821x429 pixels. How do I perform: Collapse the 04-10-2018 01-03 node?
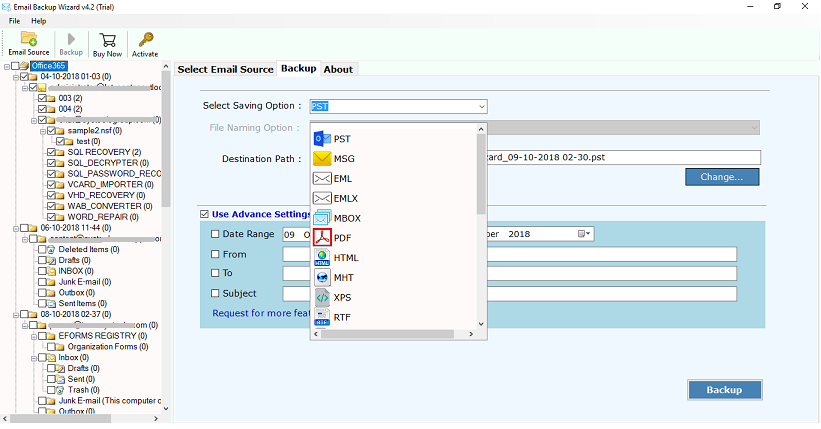(16, 77)
